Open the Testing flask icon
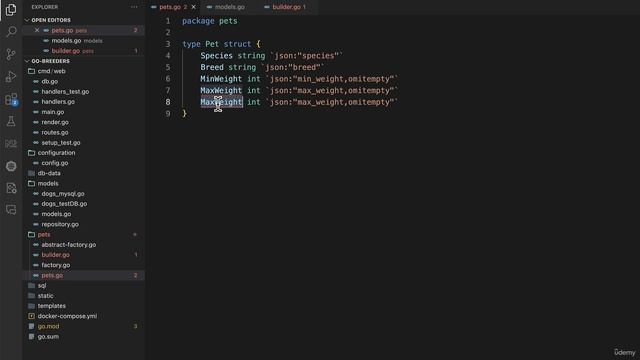The width and height of the screenshot is (640, 360). (11, 121)
